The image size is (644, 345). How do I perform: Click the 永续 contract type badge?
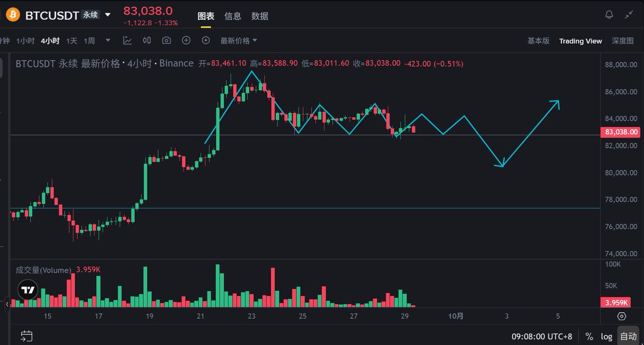pyautogui.click(x=91, y=15)
